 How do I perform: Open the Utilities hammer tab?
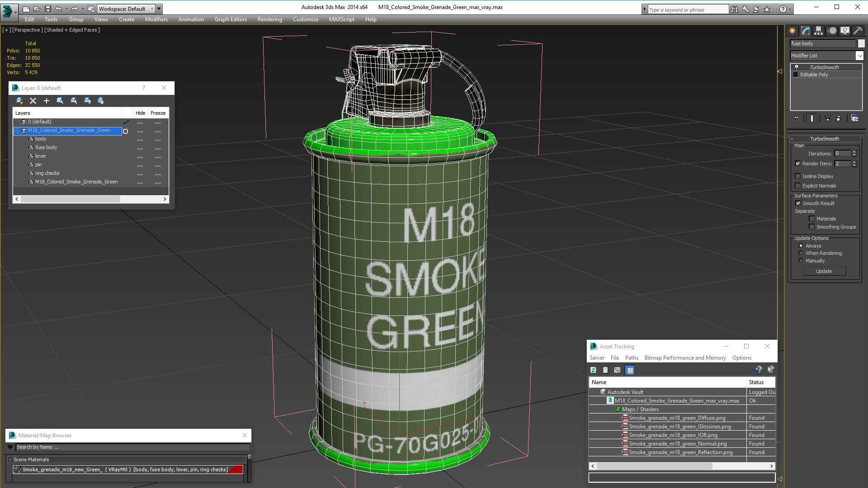pos(858,30)
